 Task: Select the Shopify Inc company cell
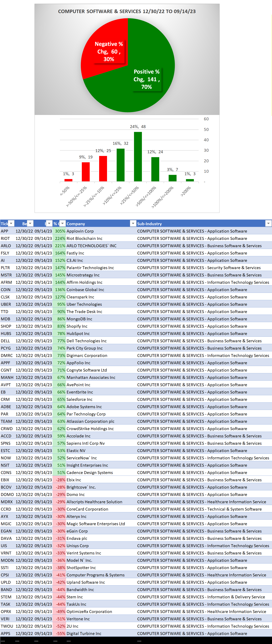point(101,326)
